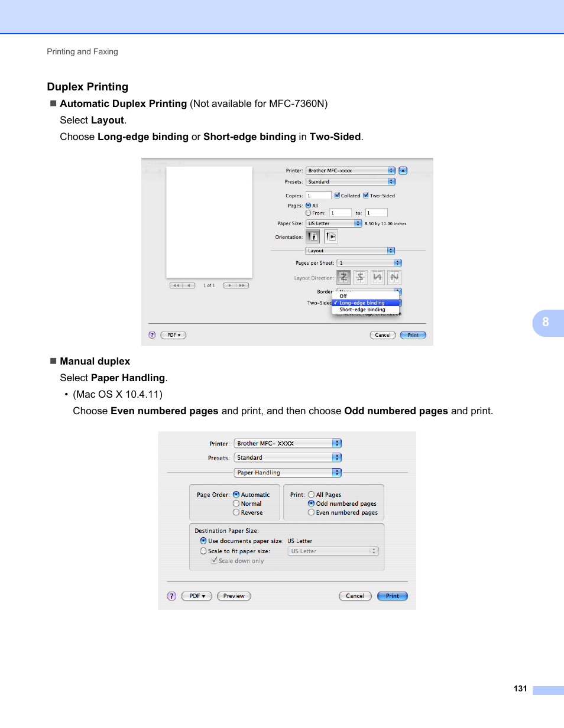Screen dimensions: 564x728
Task: Click the chapter 8 side tab
Action: (x=547, y=322)
